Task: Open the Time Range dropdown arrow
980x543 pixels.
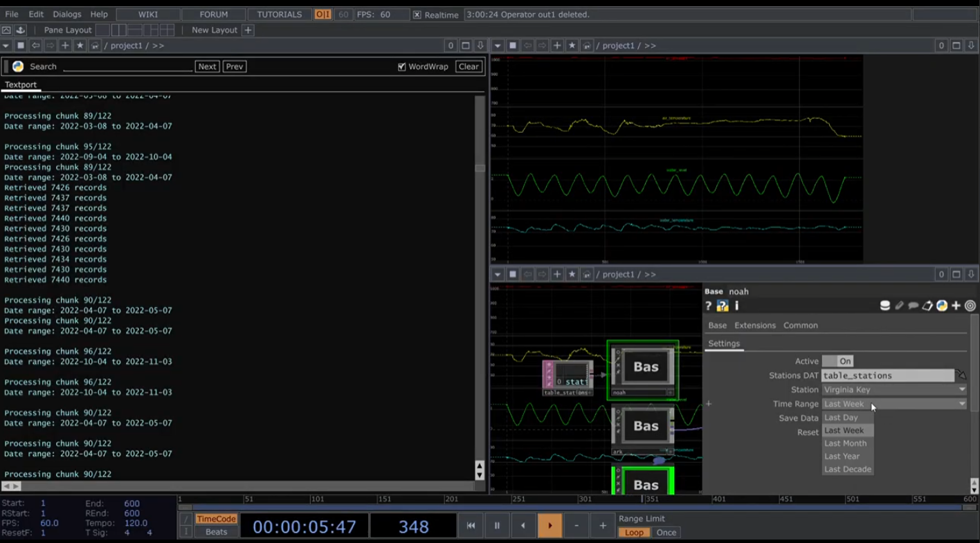Action: pyautogui.click(x=962, y=404)
